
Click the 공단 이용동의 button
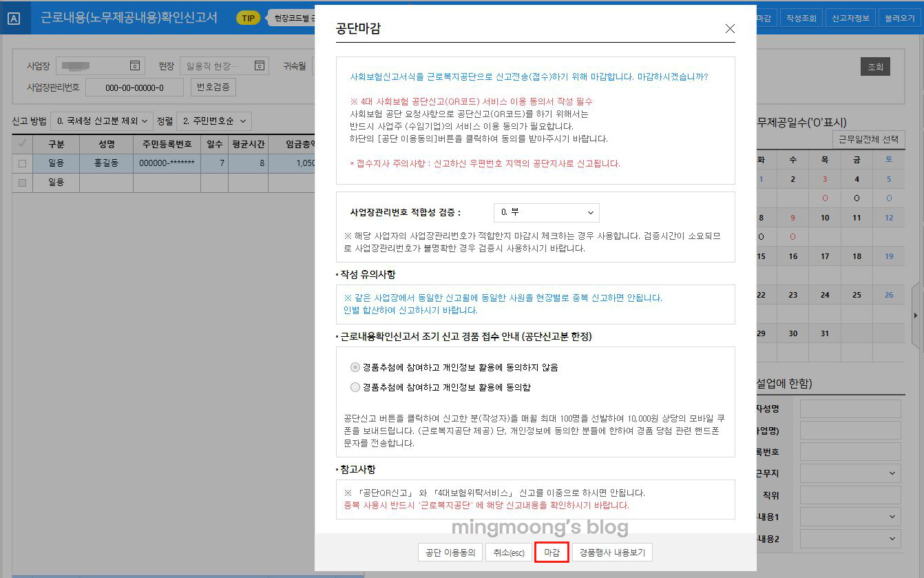click(450, 552)
